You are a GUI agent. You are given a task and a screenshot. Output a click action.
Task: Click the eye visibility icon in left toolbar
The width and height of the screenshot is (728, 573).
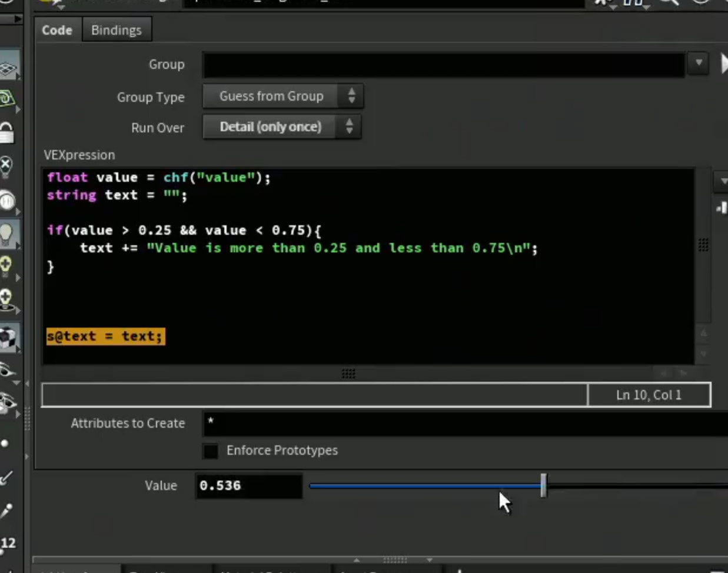tap(7, 371)
